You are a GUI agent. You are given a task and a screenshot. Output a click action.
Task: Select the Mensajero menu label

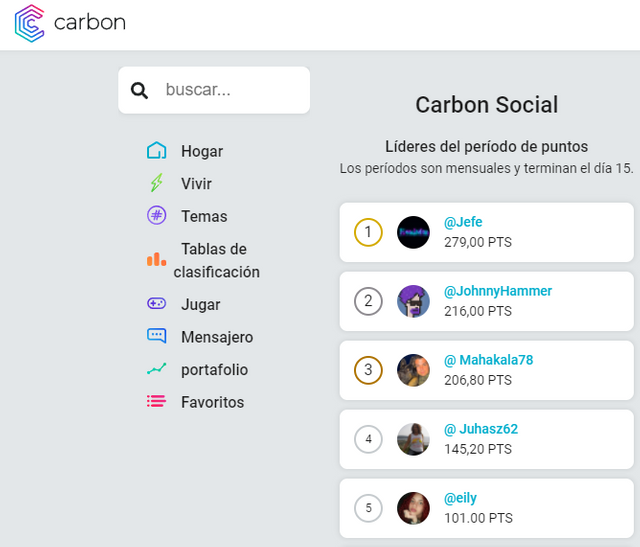[217, 337]
